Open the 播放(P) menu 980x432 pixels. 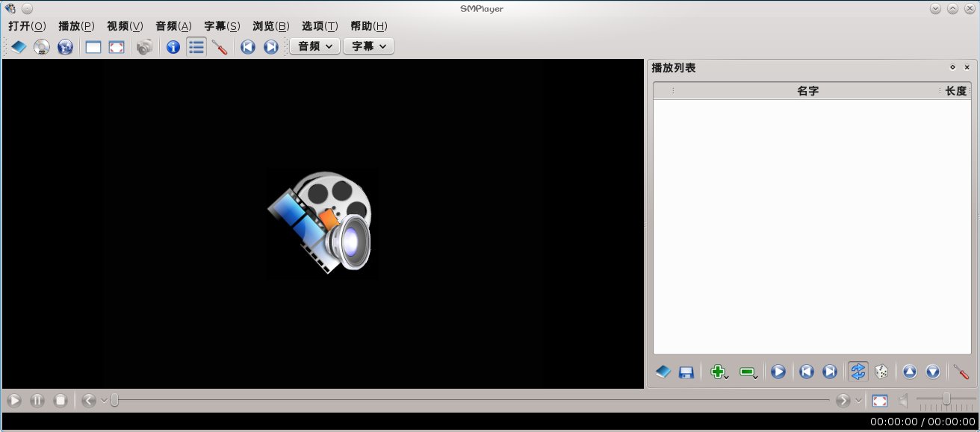point(76,26)
